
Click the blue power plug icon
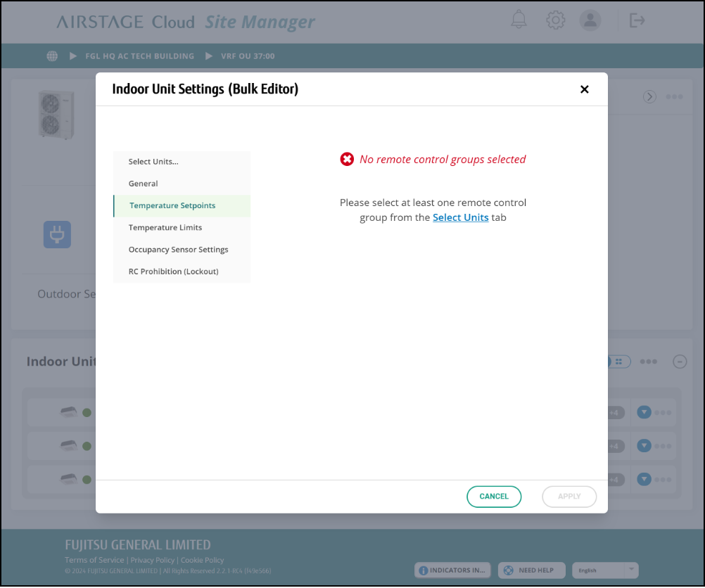57,234
